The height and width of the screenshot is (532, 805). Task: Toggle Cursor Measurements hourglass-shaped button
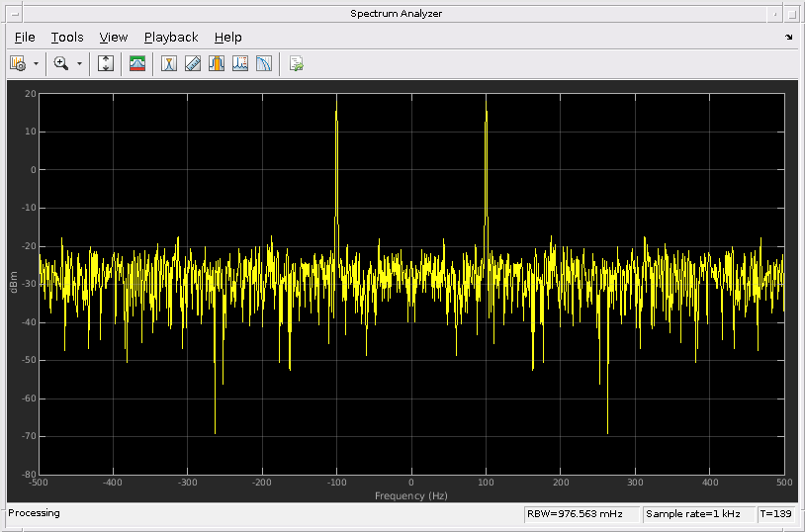coord(169,63)
